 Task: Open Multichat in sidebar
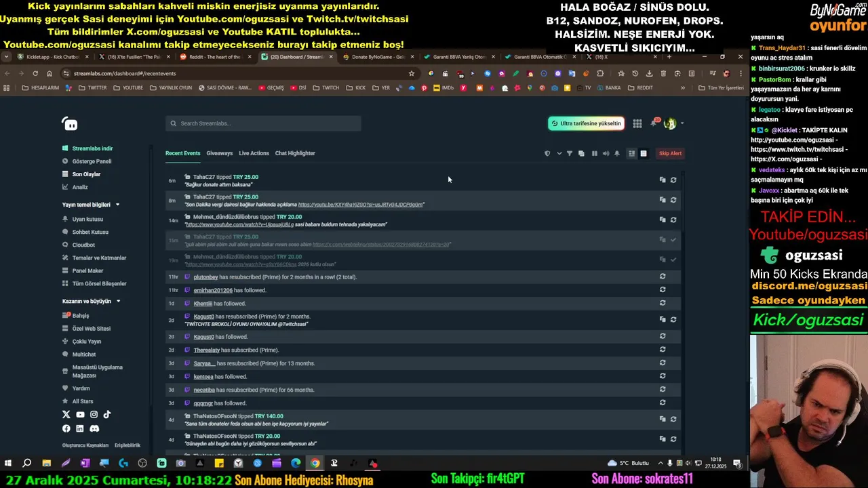click(79, 354)
